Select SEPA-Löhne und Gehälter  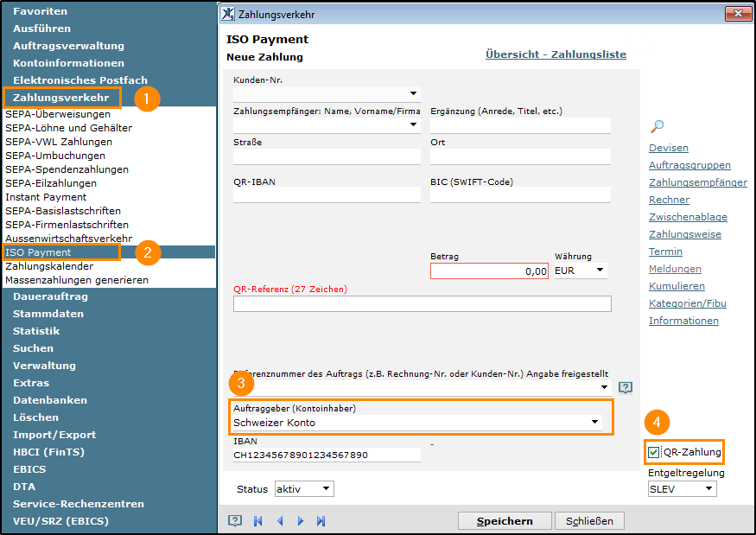pyautogui.click(x=68, y=128)
